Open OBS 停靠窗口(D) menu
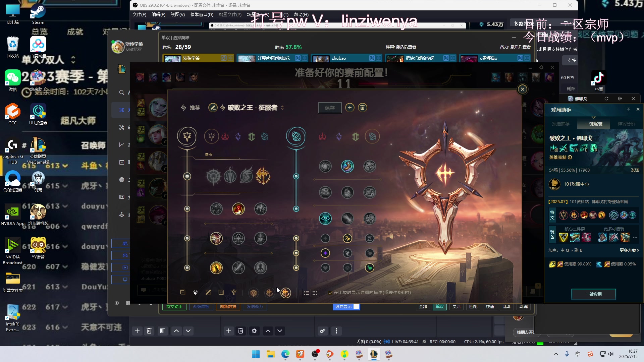Screen dimensions: 644x362 (x=202, y=14)
